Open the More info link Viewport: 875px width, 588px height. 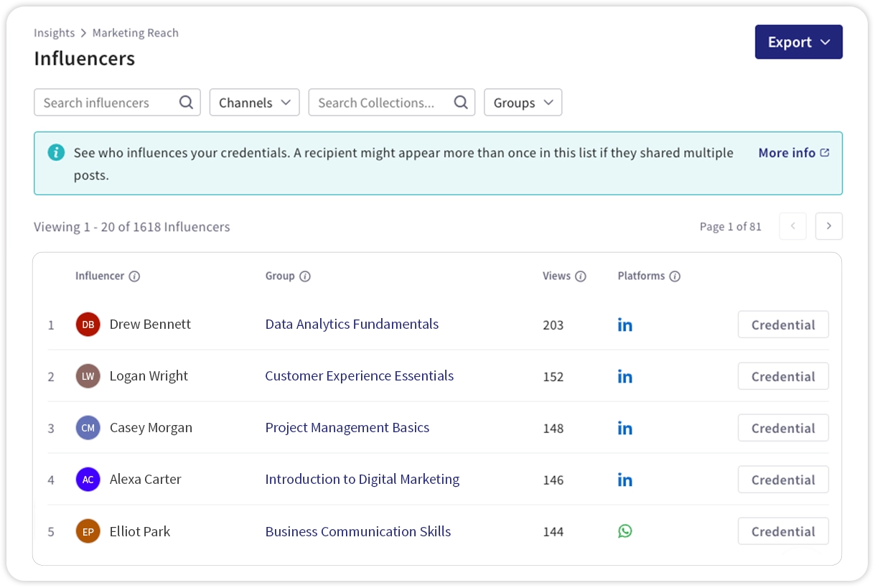(794, 153)
